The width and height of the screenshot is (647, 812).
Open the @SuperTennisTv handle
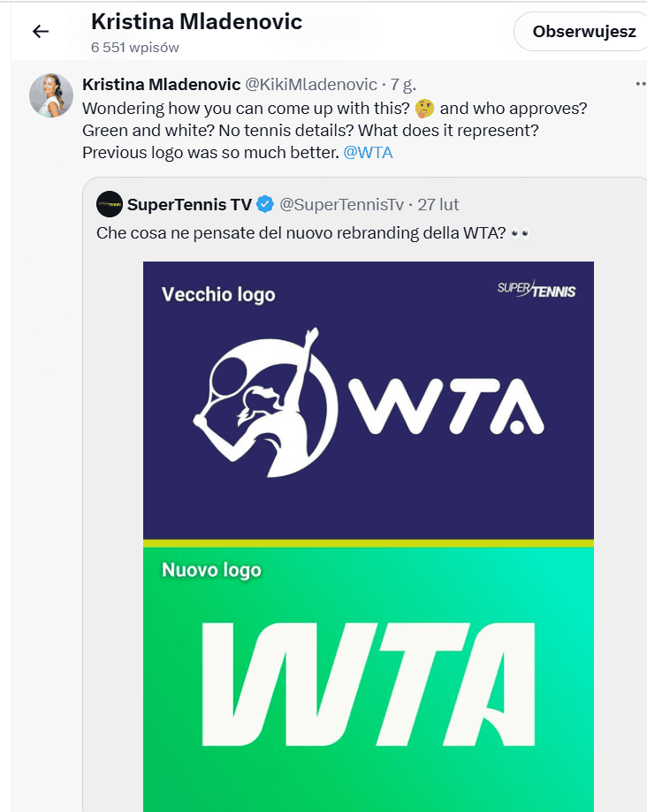coord(341,205)
